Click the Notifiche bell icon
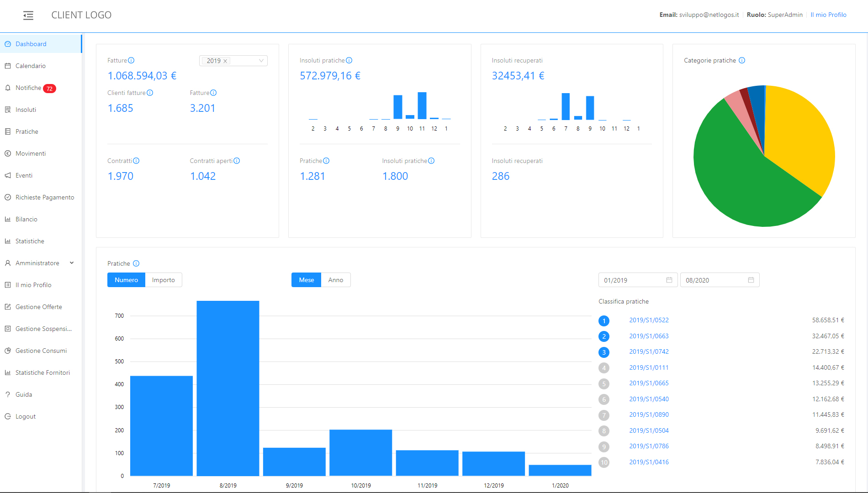 pos(8,88)
